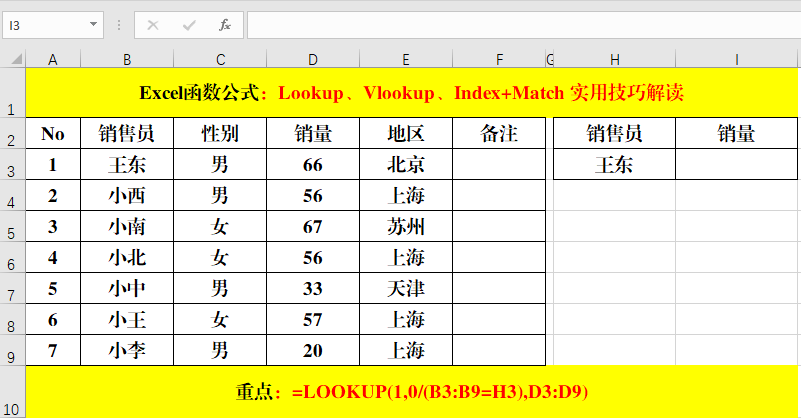Image resolution: width=801 pixels, height=418 pixels.
Task: Click empty 备注 cell in 王东's row
Action: coord(499,165)
